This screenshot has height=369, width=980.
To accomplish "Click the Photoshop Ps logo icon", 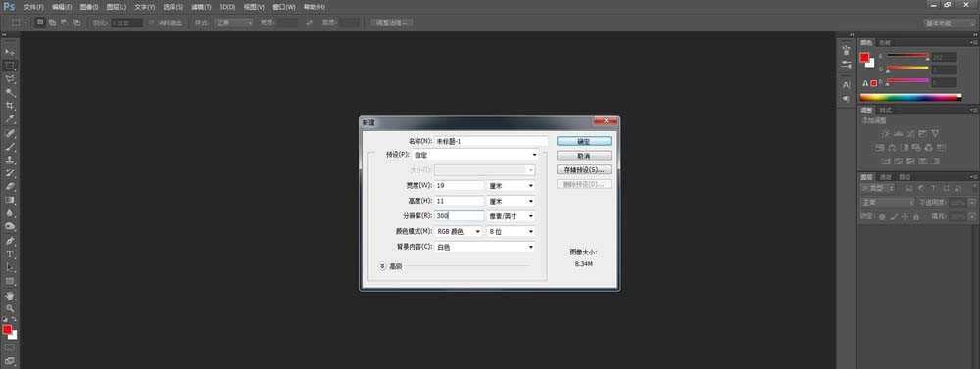I will tap(9, 6).
